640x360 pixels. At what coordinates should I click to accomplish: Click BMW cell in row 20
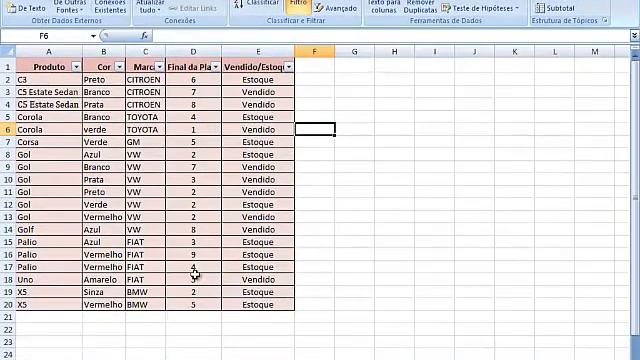point(145,305)
